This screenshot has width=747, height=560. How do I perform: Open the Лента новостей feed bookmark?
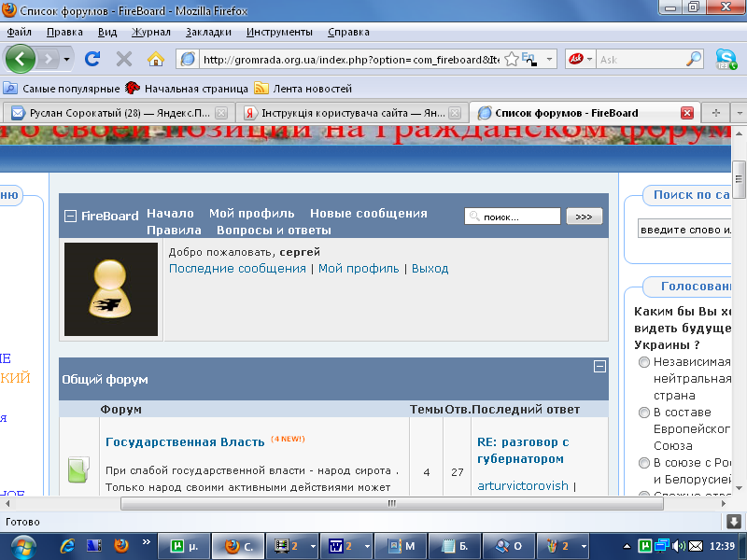point(303,89)
